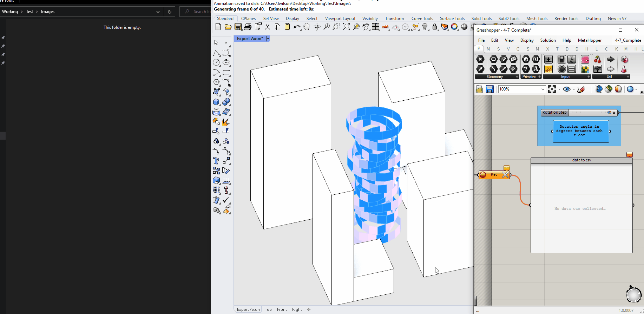
Task: Save the Grasshopper document with blue floppy
Action: (x=490, y=89)
